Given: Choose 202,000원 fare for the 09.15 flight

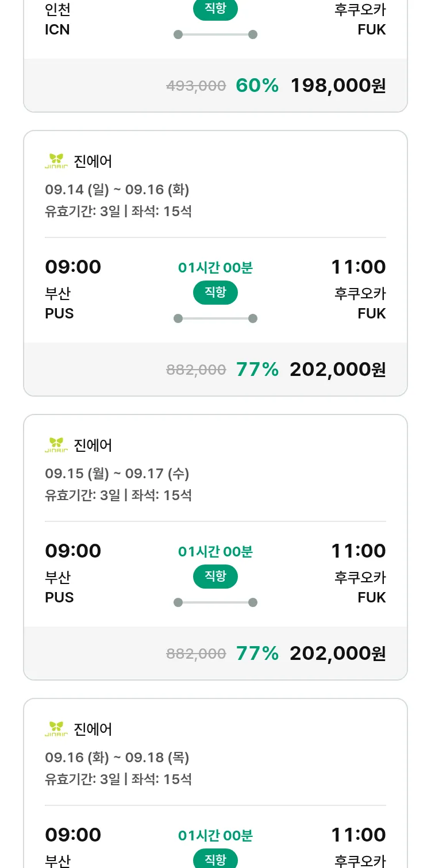Looking at the screenshot, I should coord(337,653).
